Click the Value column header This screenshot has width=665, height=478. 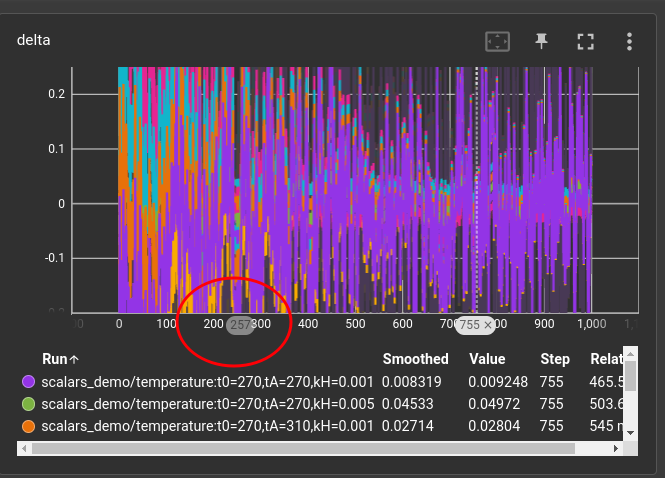click(x=487, y=359)
